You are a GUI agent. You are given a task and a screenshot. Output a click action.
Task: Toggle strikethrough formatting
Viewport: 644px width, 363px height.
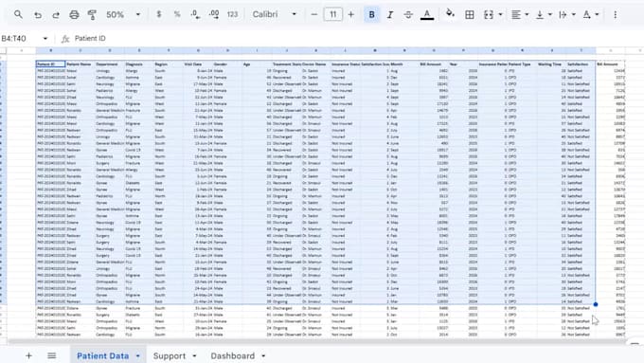(x=408, y=15)
